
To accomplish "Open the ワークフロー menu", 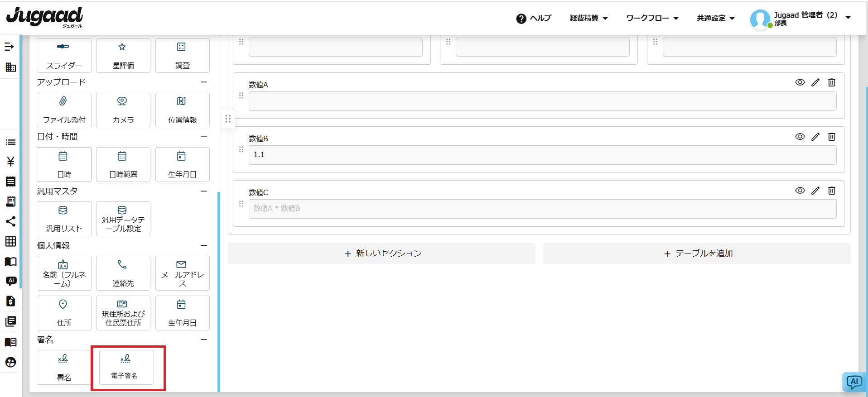I will coord(651,18).
